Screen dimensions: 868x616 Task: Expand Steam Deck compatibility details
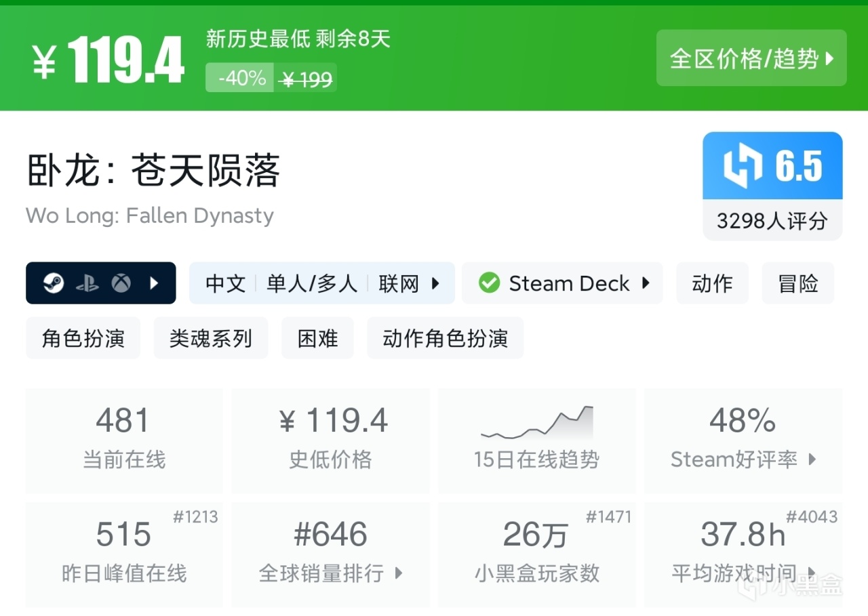(646, 283)
